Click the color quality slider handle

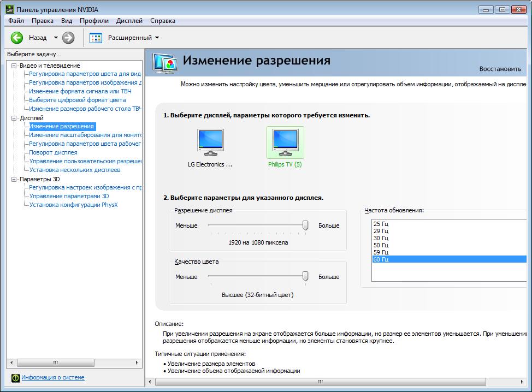[x=305, y=276]
